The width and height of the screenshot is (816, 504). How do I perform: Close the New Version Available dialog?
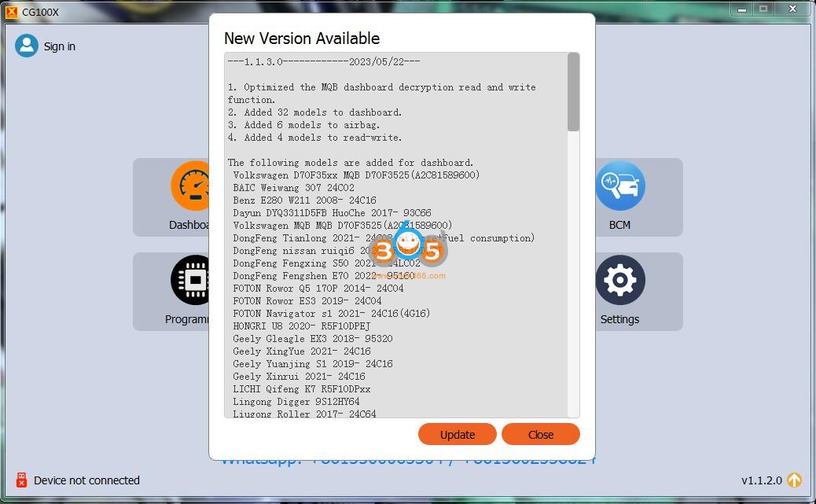pos(540,434)
